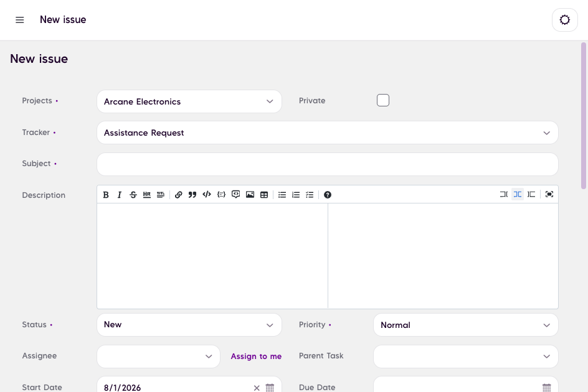
Task: Insert a title heading
Action: pos(161,195)
